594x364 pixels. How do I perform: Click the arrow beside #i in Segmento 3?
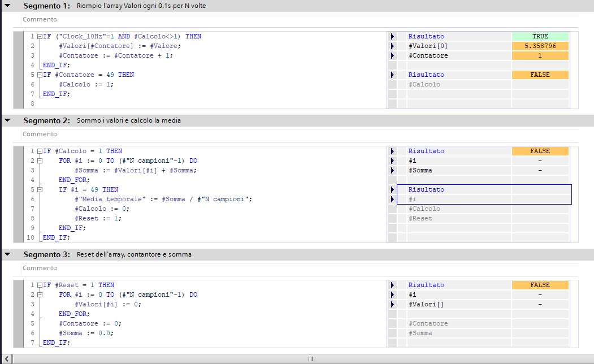tap(392, 294)
